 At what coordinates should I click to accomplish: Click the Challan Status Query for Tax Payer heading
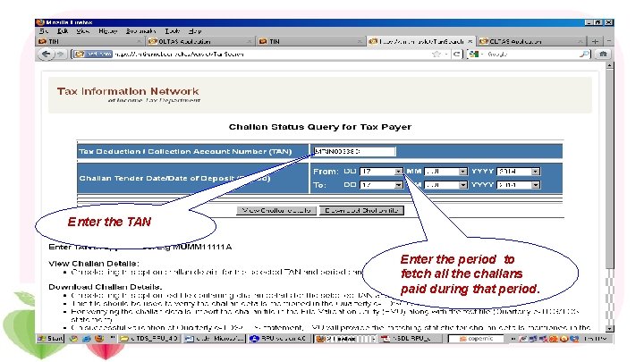[x=320, y=127]
